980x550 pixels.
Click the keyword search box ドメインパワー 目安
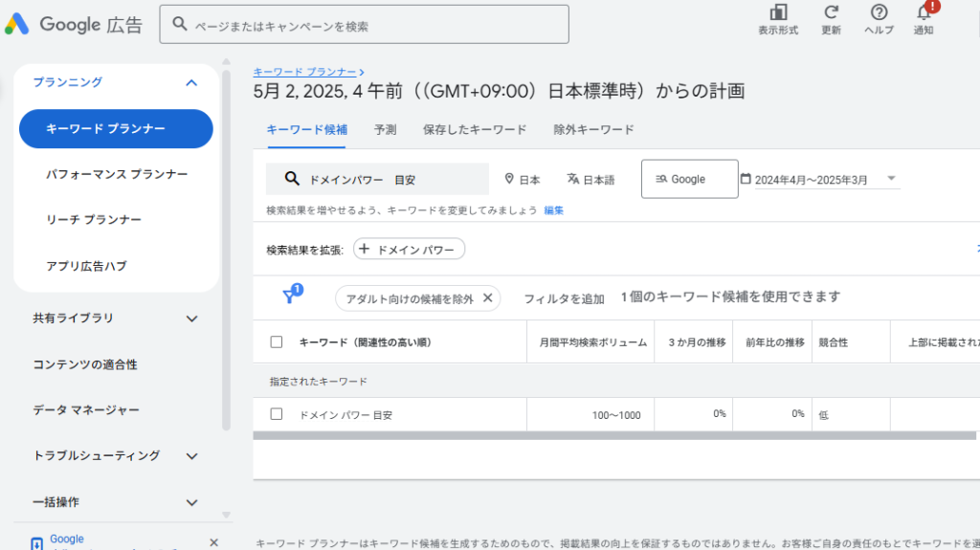tap(377, 180)
